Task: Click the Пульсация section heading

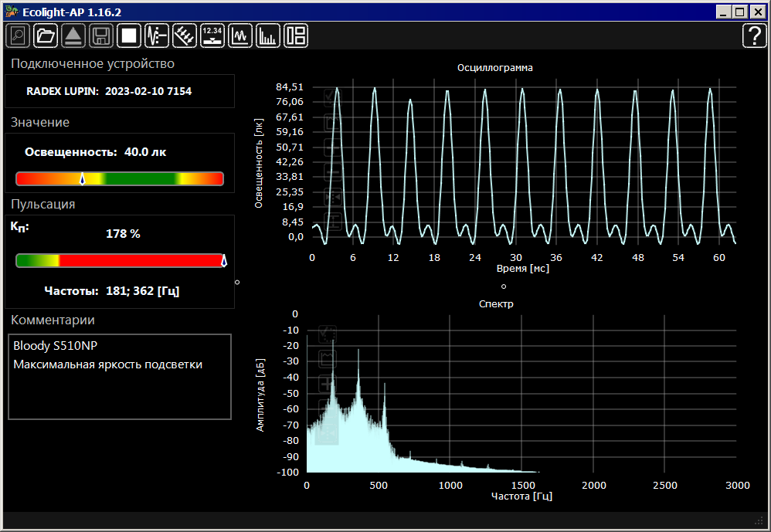Action: [42, 205]
